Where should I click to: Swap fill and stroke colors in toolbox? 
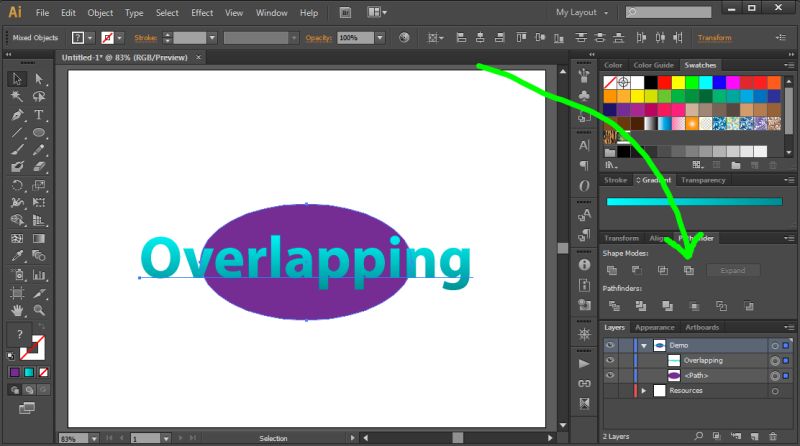(x=42, y=326)
